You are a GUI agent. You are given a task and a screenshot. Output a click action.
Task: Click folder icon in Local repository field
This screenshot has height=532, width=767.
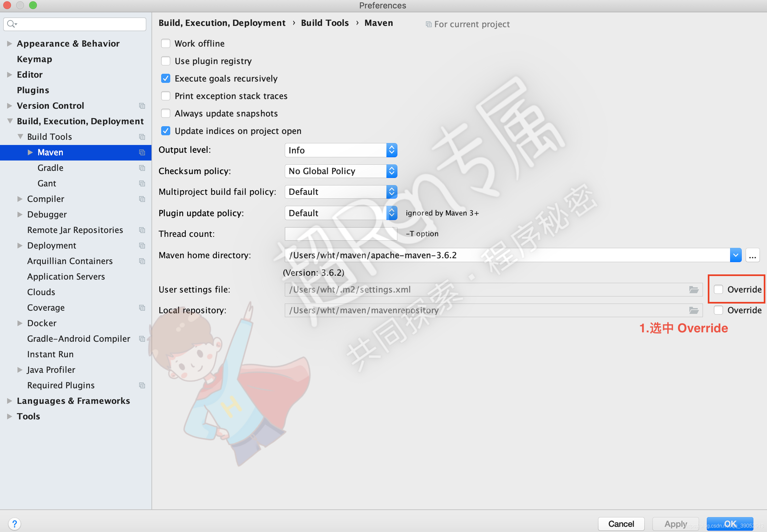[694, 310]
